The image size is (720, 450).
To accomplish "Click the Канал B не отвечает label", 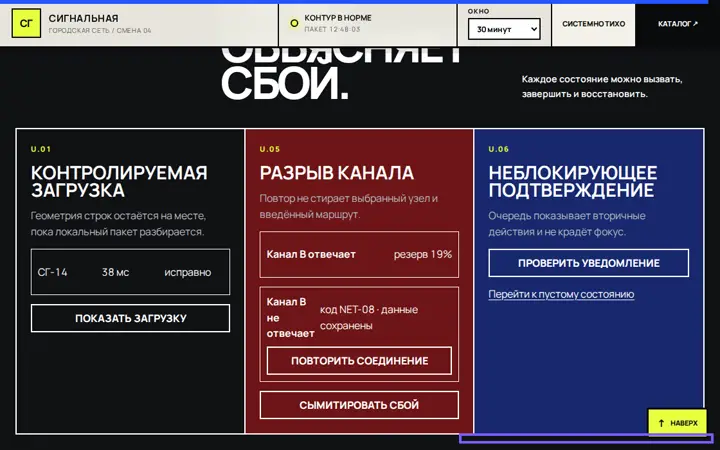I will (x=290, y=318).
